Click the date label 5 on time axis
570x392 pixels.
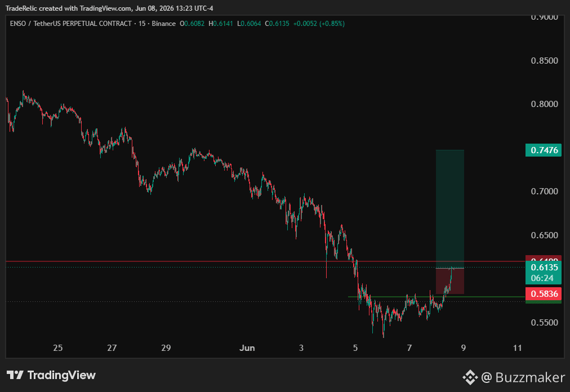[355, 348]
